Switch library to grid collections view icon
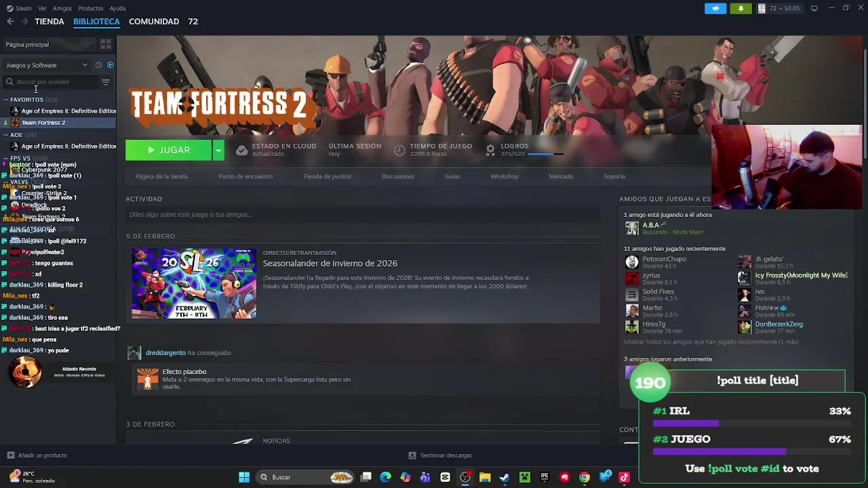This screenshot has height=488, width=868. pyautogui.click(x=105, y=44)
